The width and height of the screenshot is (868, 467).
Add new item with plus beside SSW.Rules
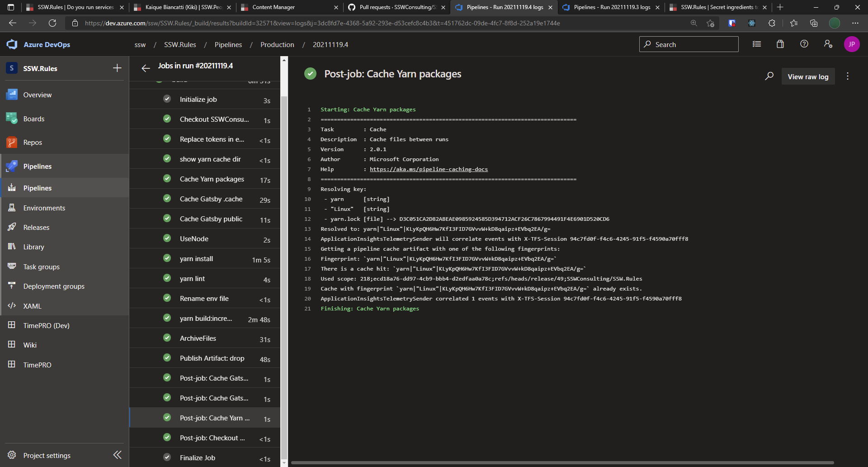pyautogui.click(x=117, y=68)
